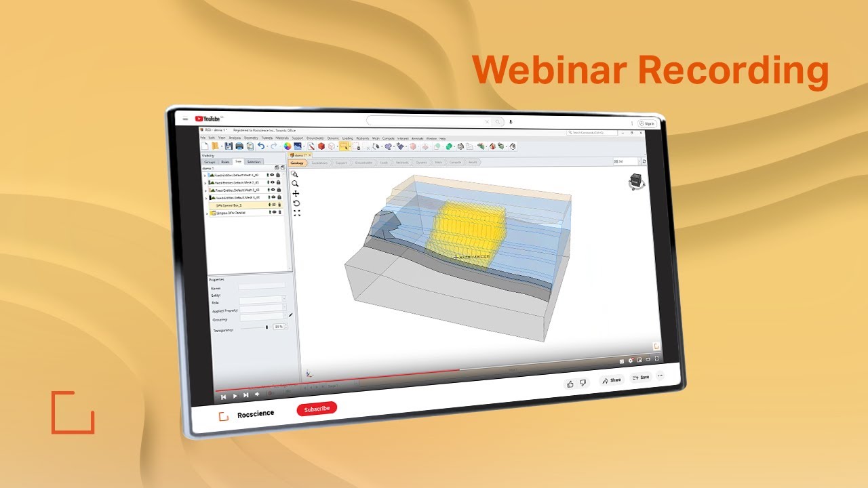Open the Grouping dropdown in Properties
868x488 pixels.
[264, 317]
